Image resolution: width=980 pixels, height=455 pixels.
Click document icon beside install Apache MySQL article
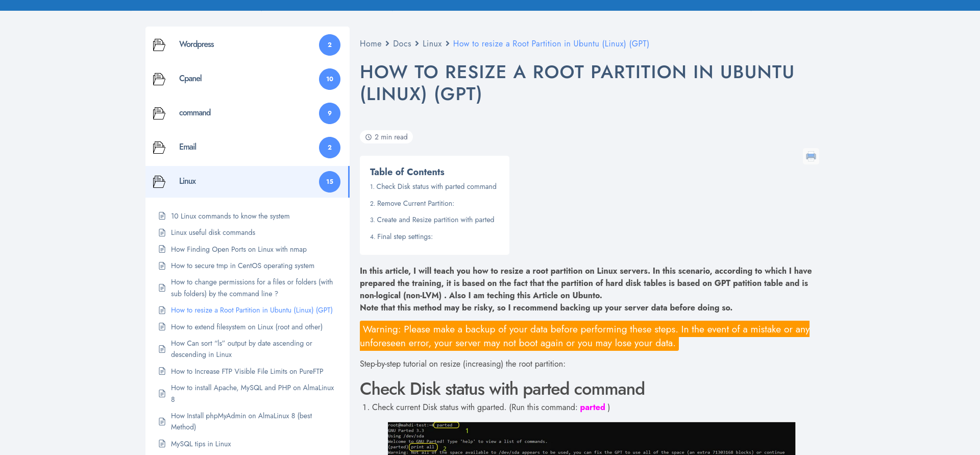162,394
